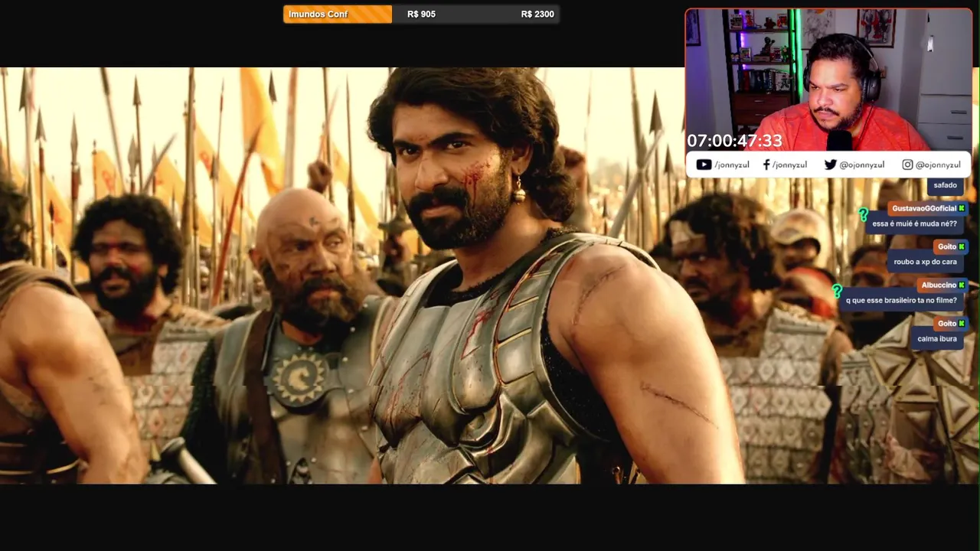Click the R$ 905 current amount
Screen dimensions: 980x551
(x=421, y=15)
